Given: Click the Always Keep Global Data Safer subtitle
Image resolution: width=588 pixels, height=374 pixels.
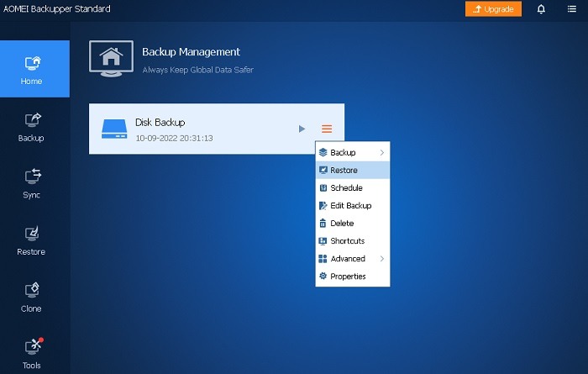Looking at the screenshot, I should pyautogui.click(x=198, y=70).
